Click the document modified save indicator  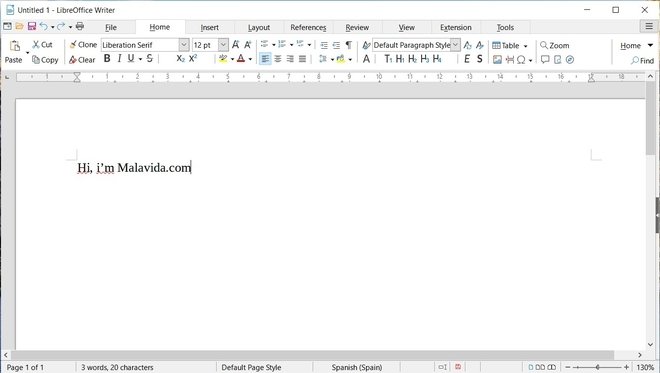458,367
